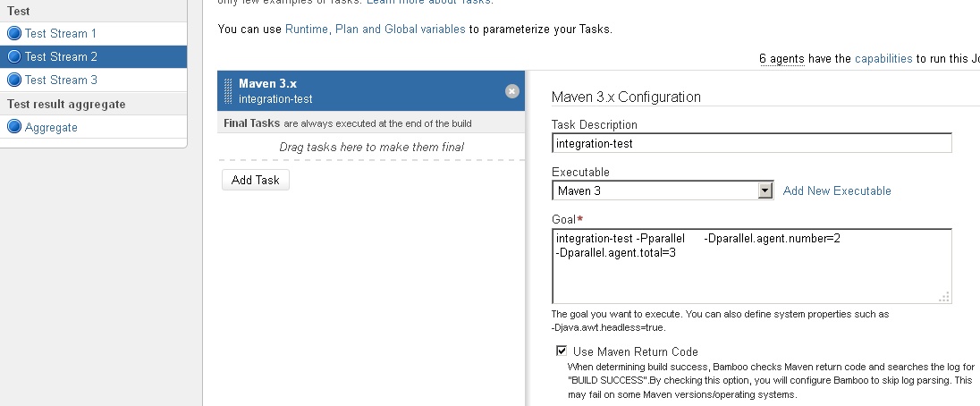Viewport: 980px width, 406px height.
Task: Toggle the Use Maven Return Code checkbox
Action: 562,351
